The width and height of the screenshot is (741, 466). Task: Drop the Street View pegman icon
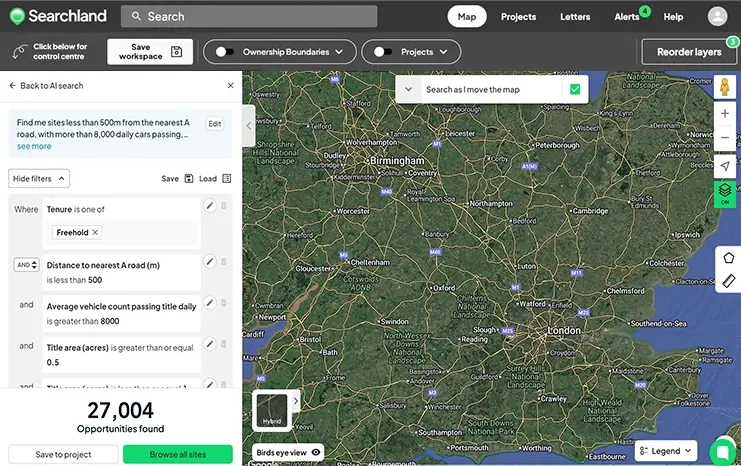click(724, 87)
